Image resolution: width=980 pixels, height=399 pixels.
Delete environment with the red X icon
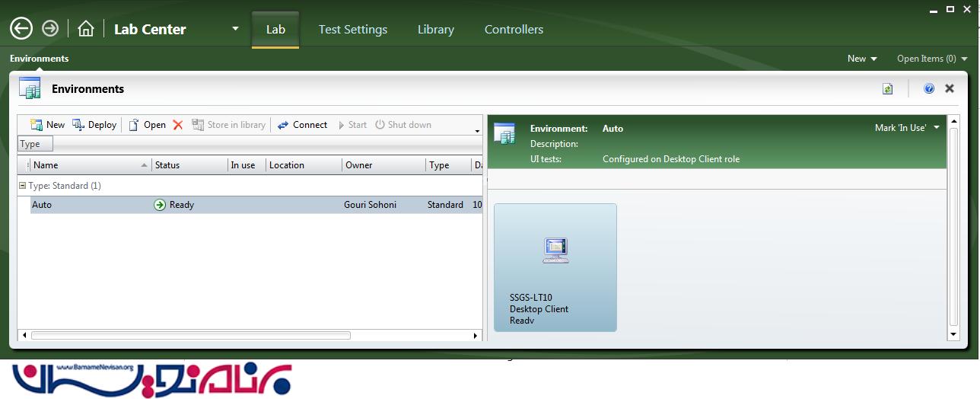tap(178, 125)
